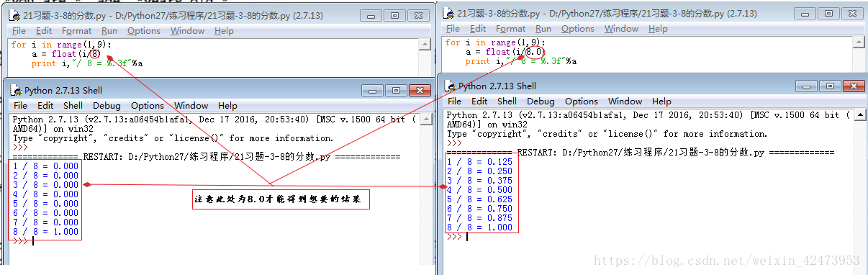Open Debug menu in right Python shell
The width and height of the screenshot is (868, 275).
[x=541, y=102]
